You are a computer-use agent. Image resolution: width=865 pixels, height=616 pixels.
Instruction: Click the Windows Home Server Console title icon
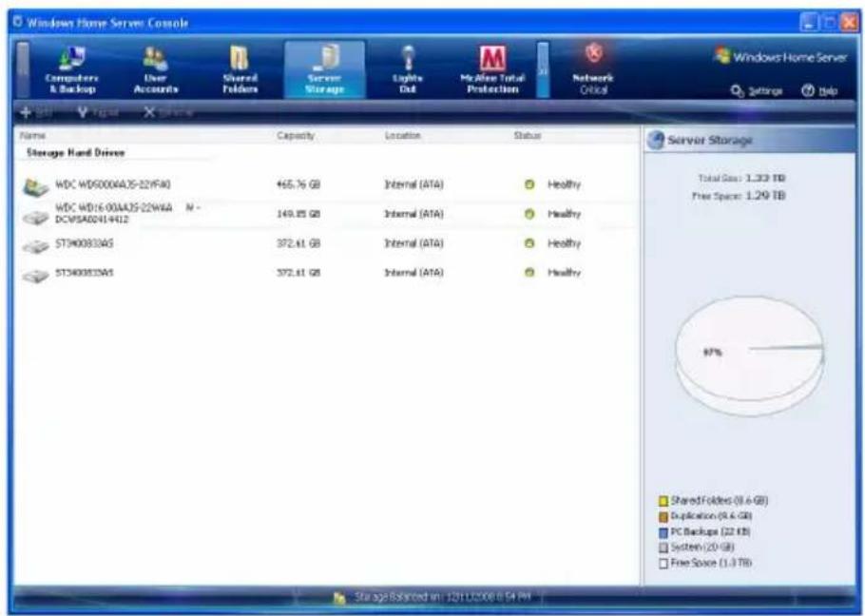tap(17, 22)
